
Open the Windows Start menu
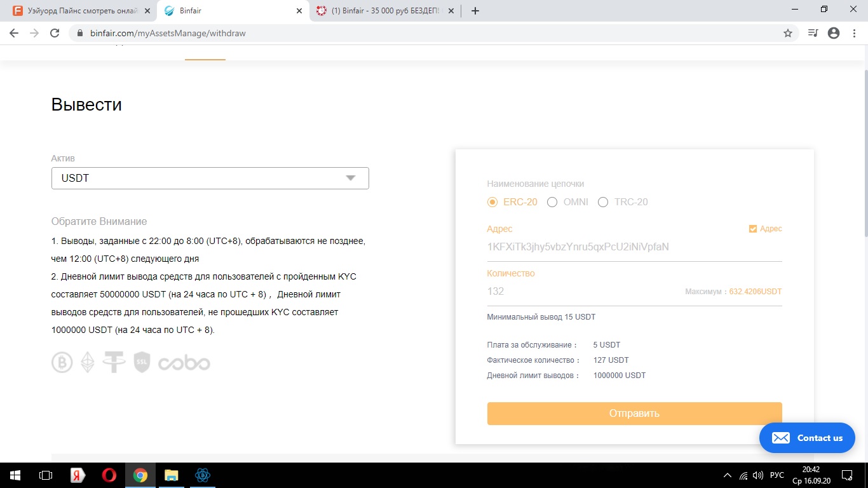point(15,475)
